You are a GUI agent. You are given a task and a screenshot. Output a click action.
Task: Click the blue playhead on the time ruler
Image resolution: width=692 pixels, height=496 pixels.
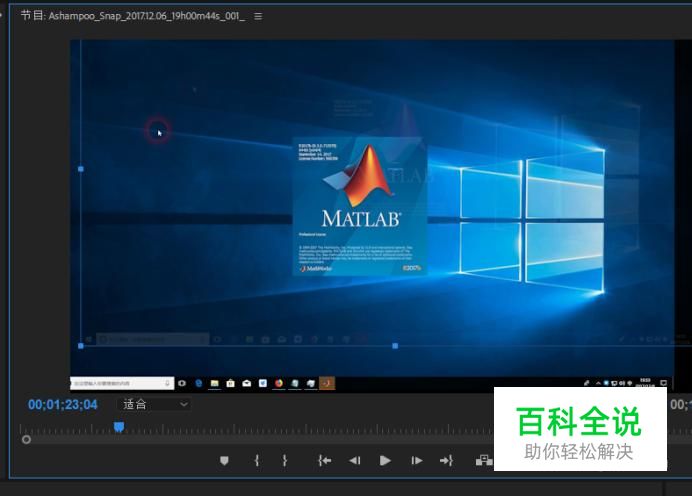click(x=119, y=427)
